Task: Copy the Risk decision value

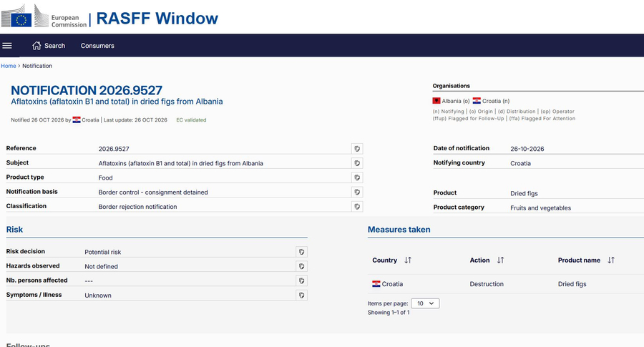Action: point(301,252)
